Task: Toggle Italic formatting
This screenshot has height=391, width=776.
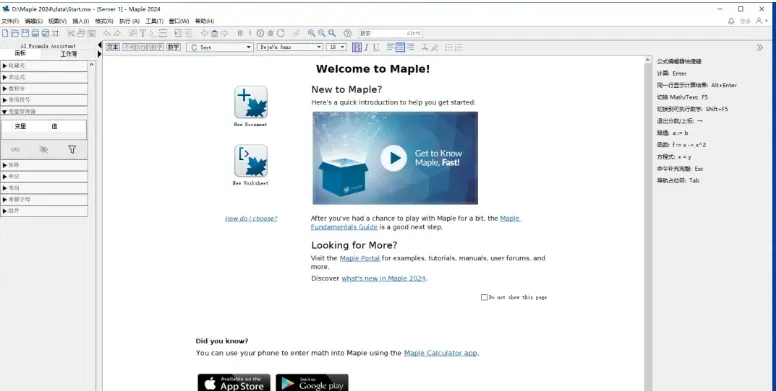Action: click(367, 47)
